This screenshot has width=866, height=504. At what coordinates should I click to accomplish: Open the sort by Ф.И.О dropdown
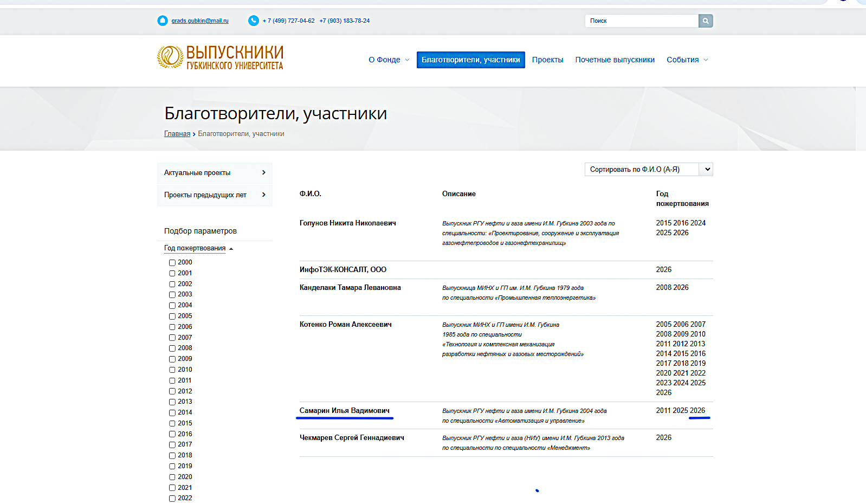tap(648, 170)
